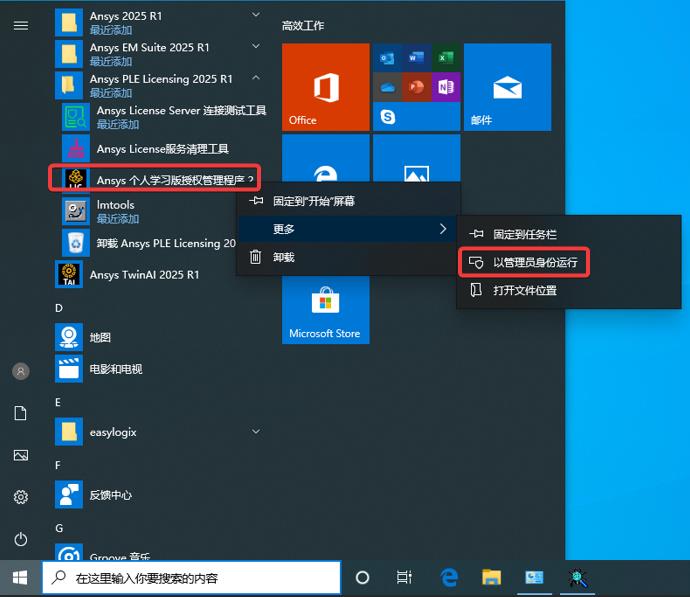Viewport: 690px width, 597px height.
Task: Click the Cortana circle on taskbar
Action: (x=362, y=577)
